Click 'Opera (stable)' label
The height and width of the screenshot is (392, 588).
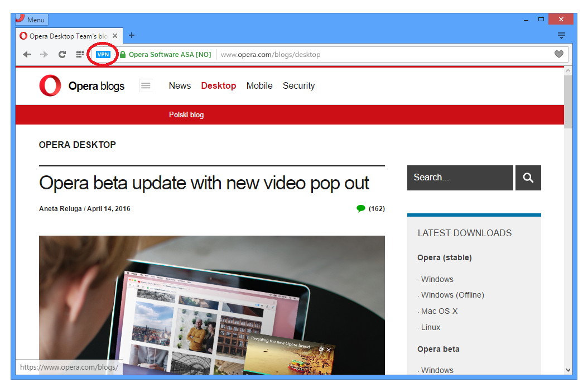pos(445,257)
